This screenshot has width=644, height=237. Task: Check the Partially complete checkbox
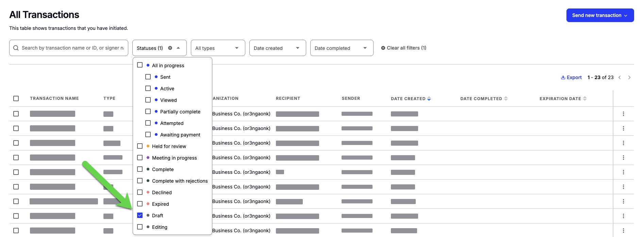(x=148, y=111)
